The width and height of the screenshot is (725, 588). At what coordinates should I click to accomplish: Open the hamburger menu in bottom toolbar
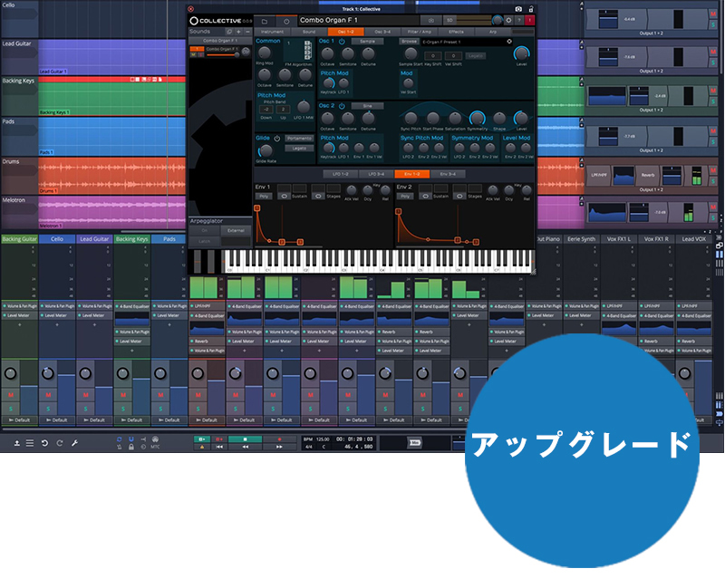point(30,443)
